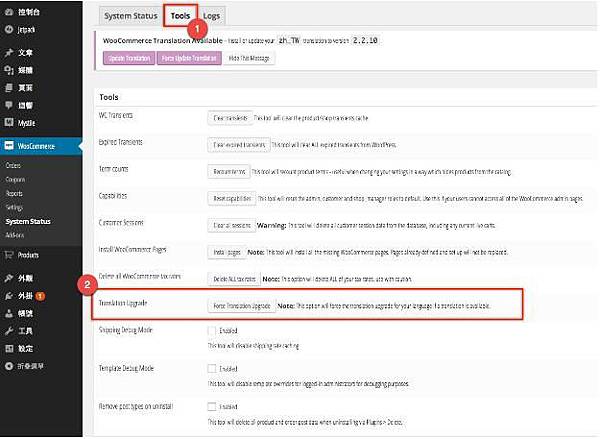The width and height of the screenshot is (600, 439).
Task: Click the Install WooCommerce Pages row label
Action: click(132, 249)
